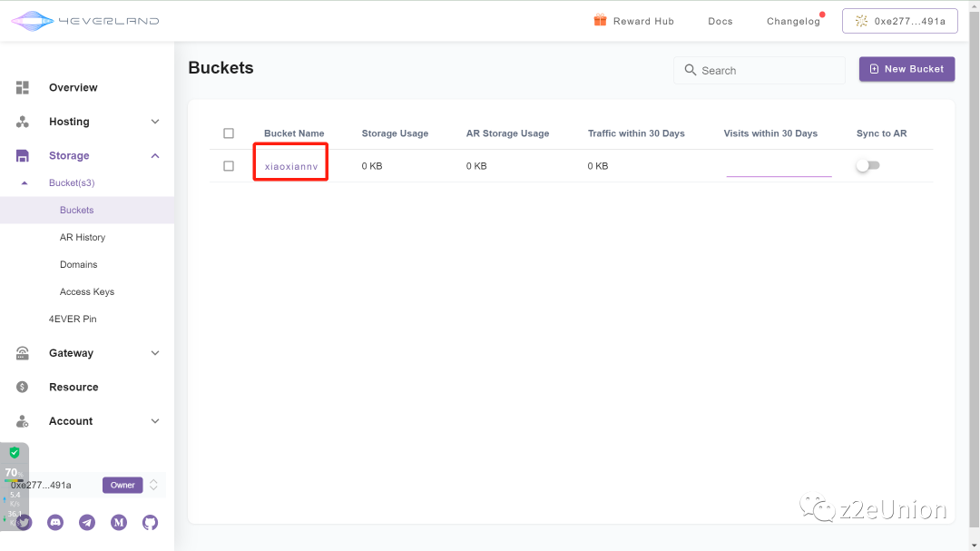
Task: Select all buckets with header checkbox
Action: pos(229,133)
